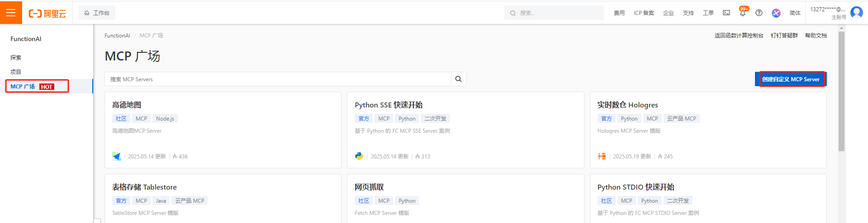Open the Cloud Shell terminal icon
868x223 pixels.
click(x=726, y=13)
